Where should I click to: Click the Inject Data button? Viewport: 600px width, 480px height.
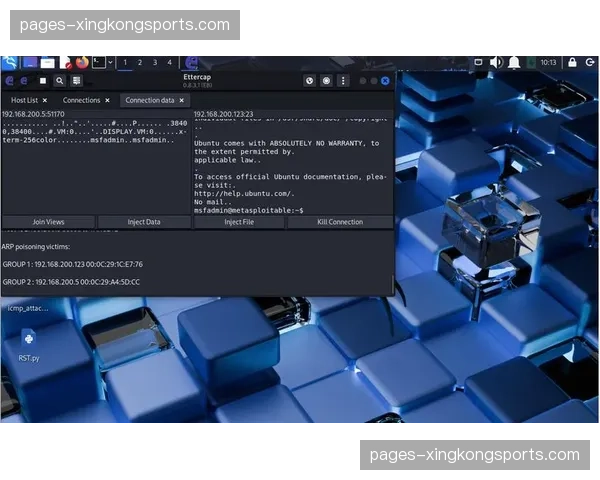(144, 222)
